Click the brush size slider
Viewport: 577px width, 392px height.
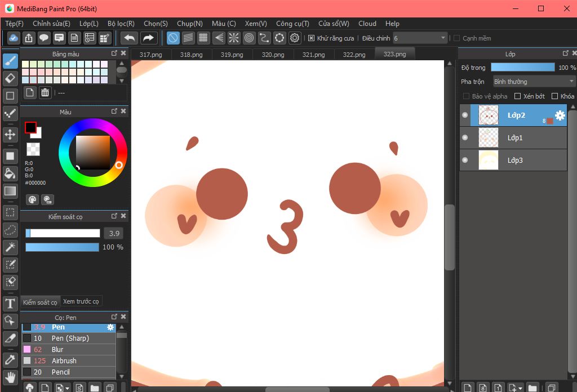63,233
